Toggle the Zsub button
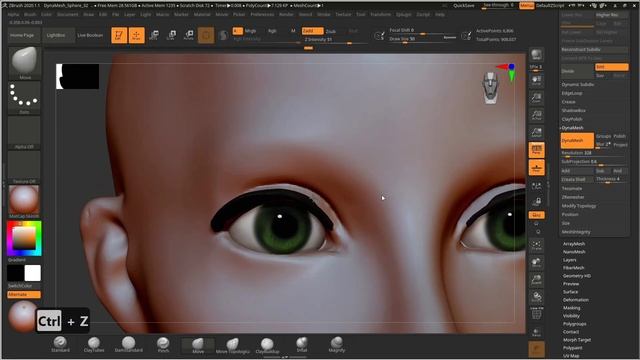 click(x=331, y=31)
